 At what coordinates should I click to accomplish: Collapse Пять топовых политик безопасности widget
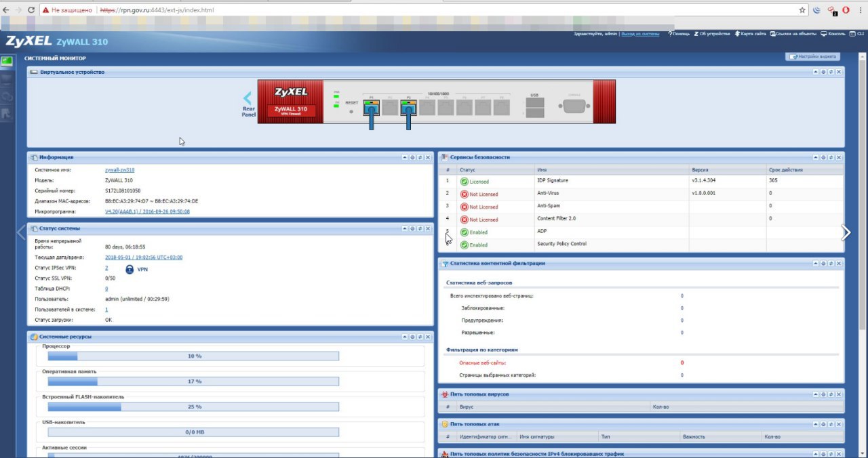(x=815, y=454)
